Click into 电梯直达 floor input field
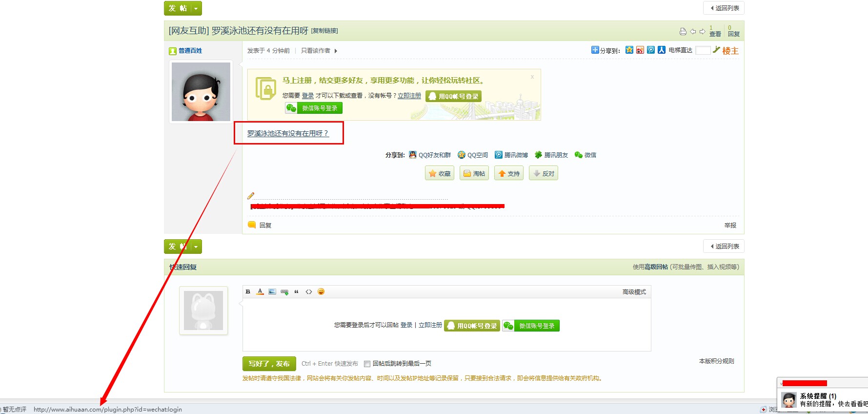The image size is (868, 414). pos(703,50)
